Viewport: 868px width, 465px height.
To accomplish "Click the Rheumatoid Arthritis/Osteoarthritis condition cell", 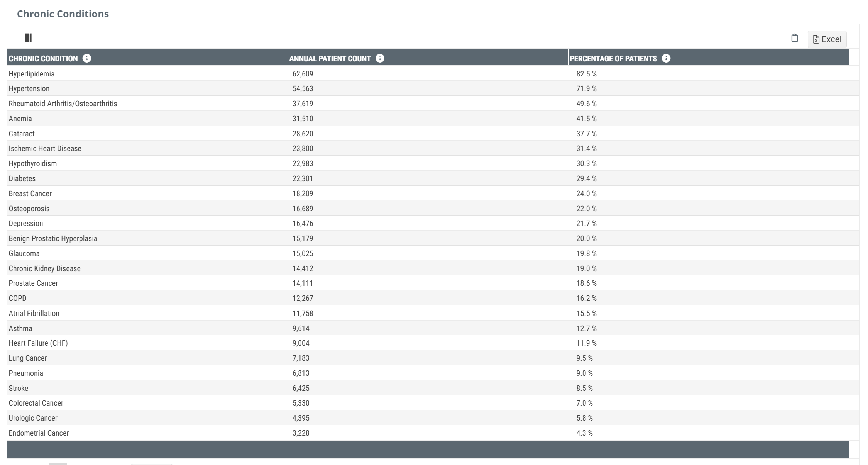I will [63, 104].
